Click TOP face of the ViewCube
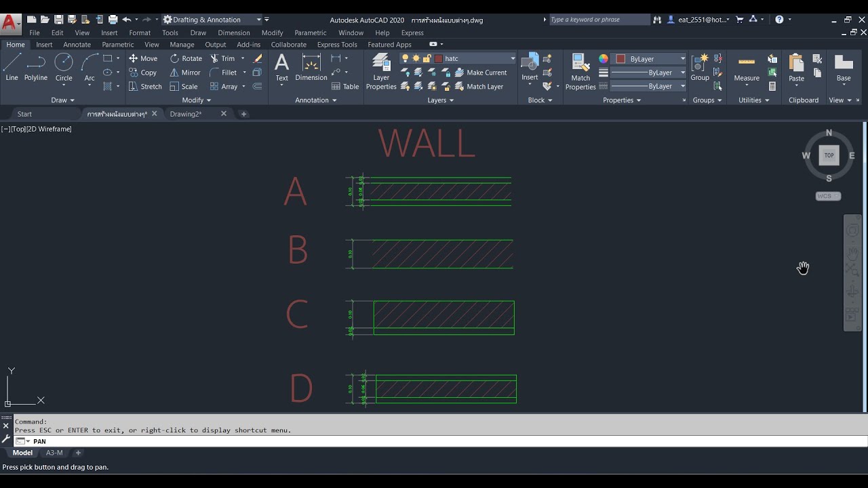 coord(829,155)
